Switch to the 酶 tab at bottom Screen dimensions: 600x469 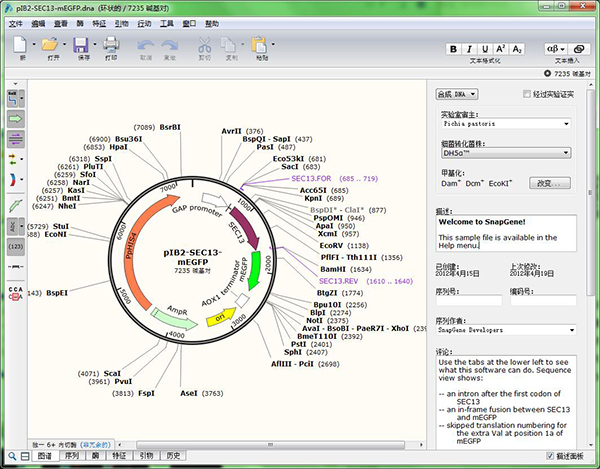[95, 456]
